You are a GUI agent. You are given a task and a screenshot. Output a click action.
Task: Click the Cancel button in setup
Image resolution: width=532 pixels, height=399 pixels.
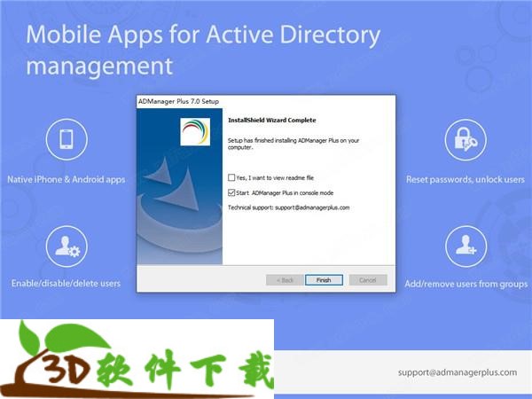coord(368,280)
